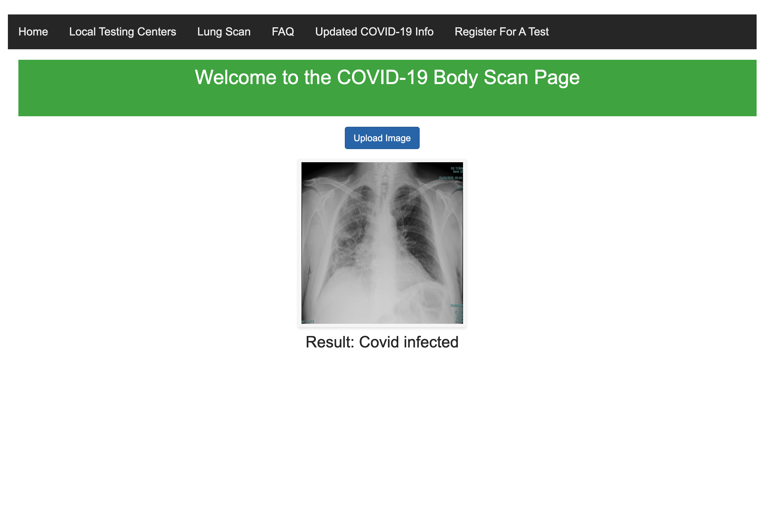Click Register For A Test link
775x532 pixels.
pos(501,32)
